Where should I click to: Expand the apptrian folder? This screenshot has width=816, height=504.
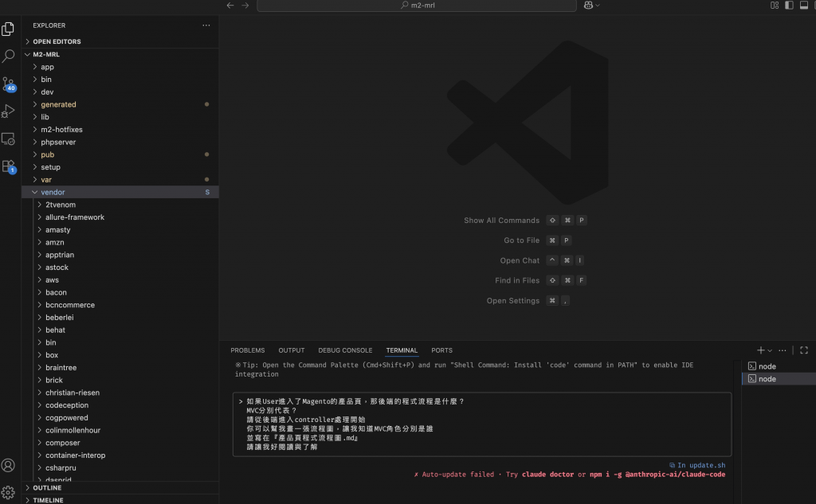tap(120, 255)
